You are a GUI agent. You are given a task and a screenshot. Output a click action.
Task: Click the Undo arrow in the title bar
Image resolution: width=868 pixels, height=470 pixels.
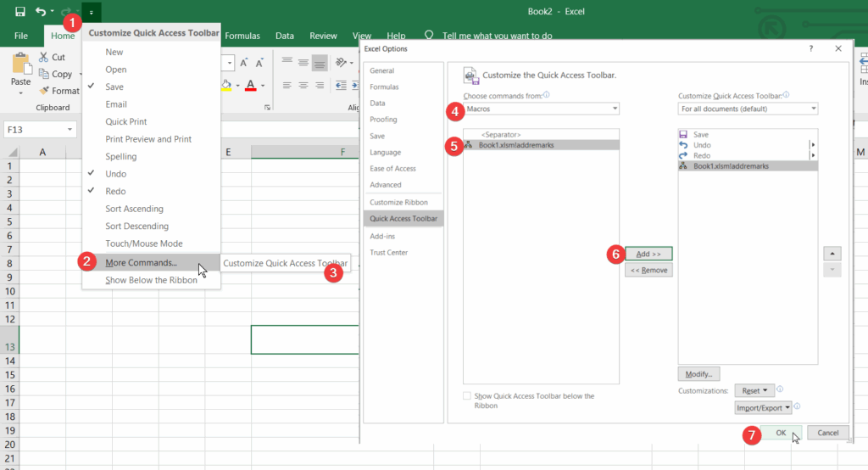tap(41, 12)
